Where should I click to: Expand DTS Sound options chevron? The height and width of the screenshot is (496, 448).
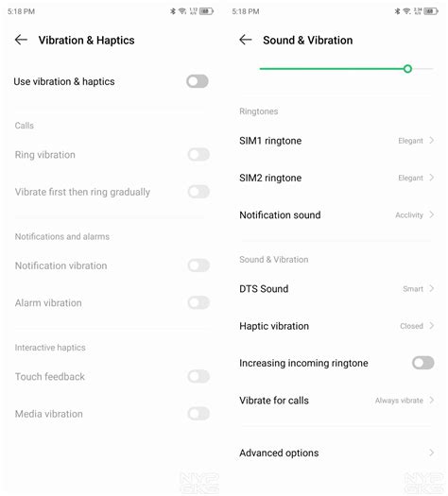(432, 288)
